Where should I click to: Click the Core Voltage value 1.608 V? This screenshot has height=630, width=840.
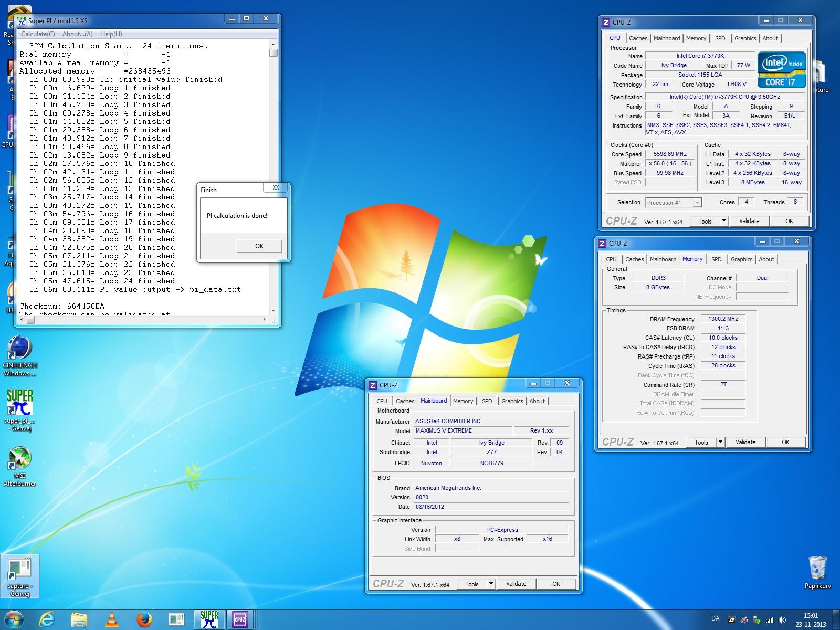click(736, 84)
